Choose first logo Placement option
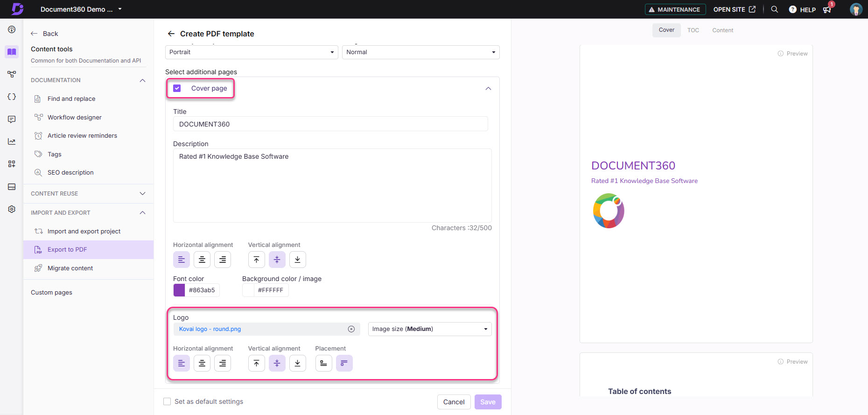The width and height of the screenshot is (868, 415). [x=324, y=363]
